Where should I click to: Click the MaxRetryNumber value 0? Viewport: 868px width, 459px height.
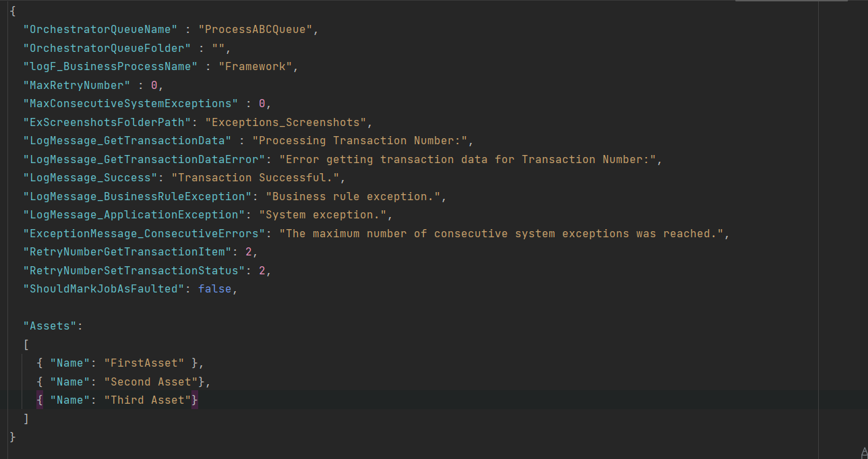coord(154,84)
